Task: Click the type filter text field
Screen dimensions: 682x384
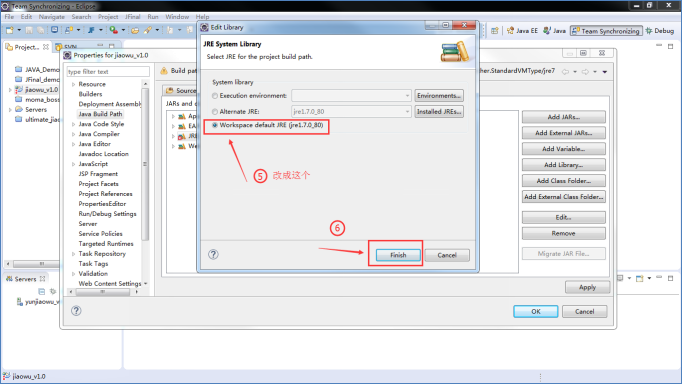Action: click(x=108, y=71)
